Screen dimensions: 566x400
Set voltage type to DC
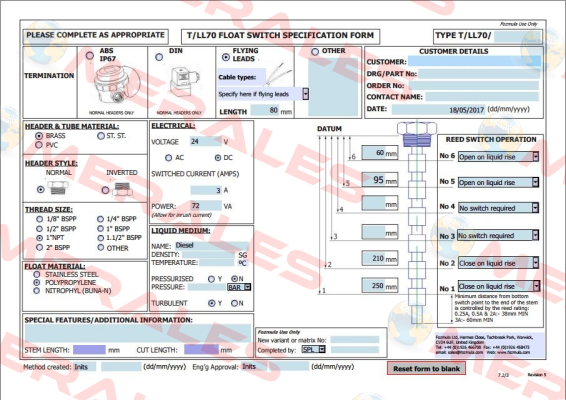pos(218,158)
